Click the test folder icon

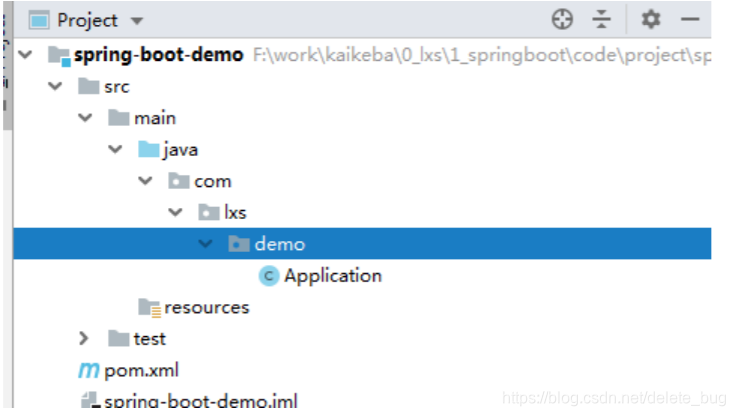coord(119,339)
